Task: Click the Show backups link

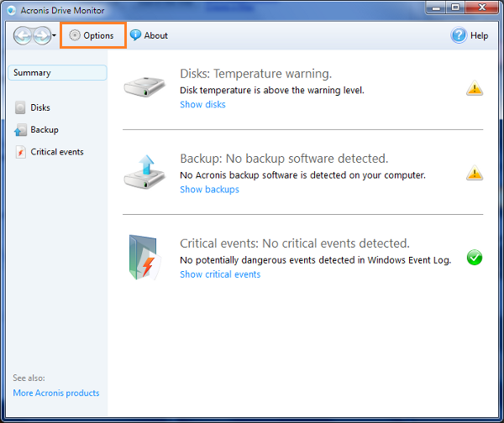Action: pyautogui.click(x=209, y=190)
